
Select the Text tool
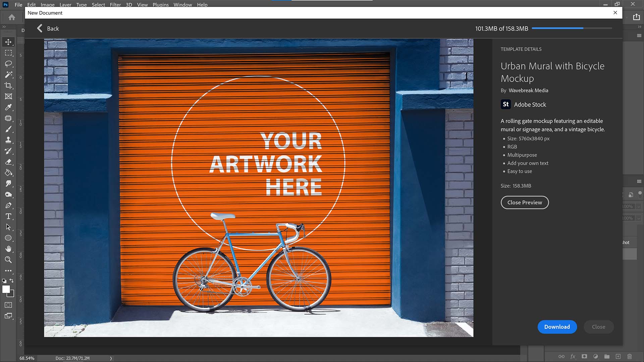coord(8,217)
